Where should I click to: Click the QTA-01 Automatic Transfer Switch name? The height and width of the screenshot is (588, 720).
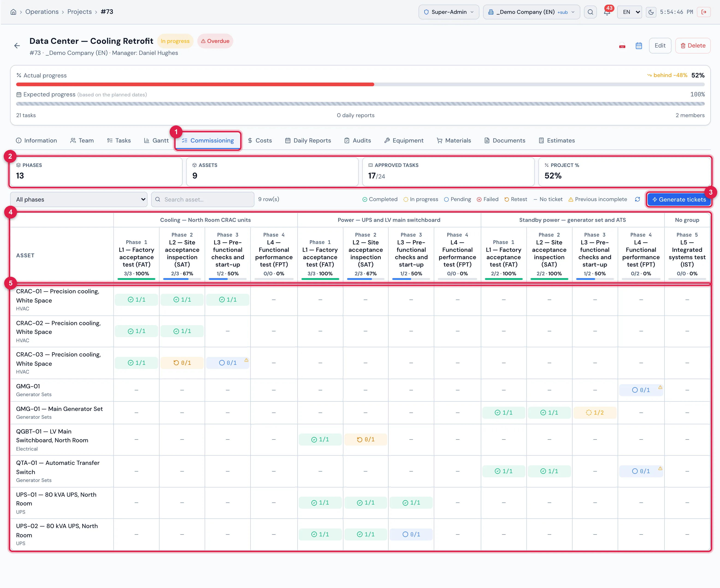pos(58,467)
